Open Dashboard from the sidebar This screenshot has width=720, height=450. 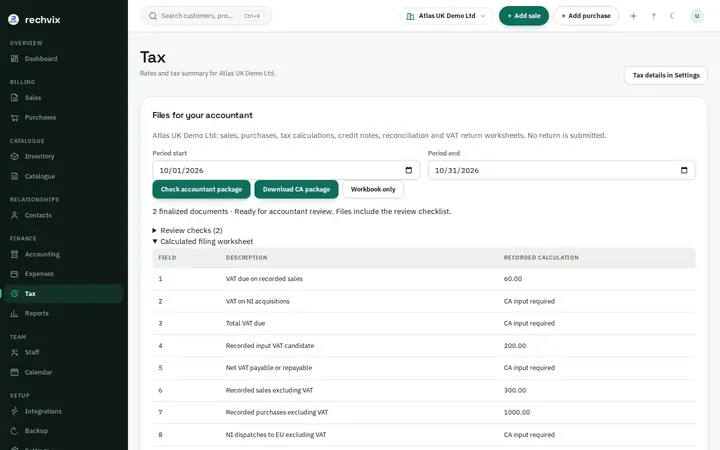[x=40, y=59]
